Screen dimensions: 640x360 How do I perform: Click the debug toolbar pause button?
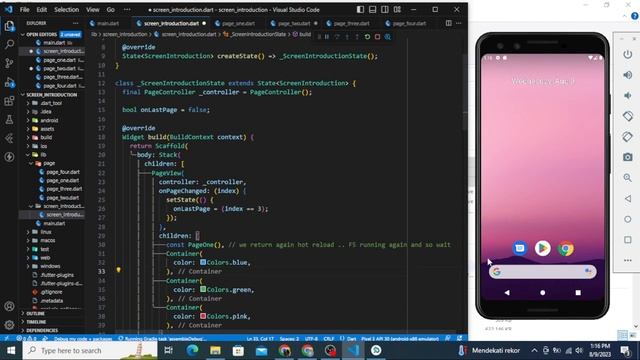(327, 37)
